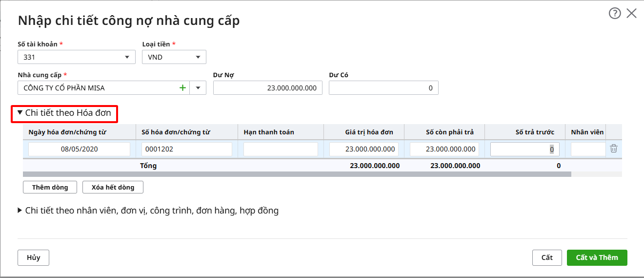
Task: Click the Thêm dòng button
Action: coord(50,187)
